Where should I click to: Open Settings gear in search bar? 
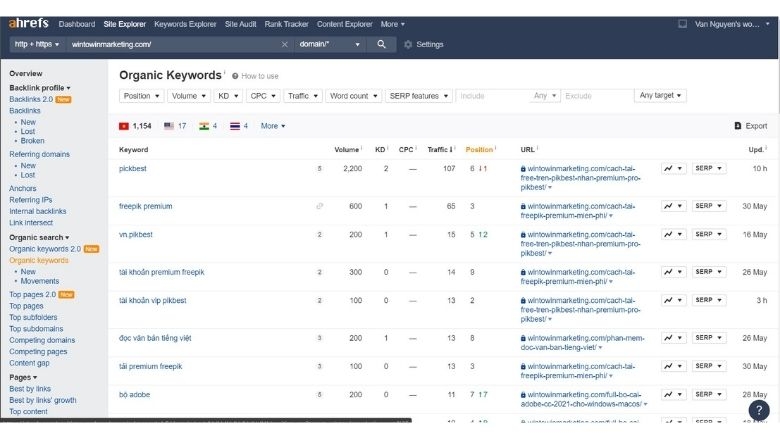click(x=408, y=44)
